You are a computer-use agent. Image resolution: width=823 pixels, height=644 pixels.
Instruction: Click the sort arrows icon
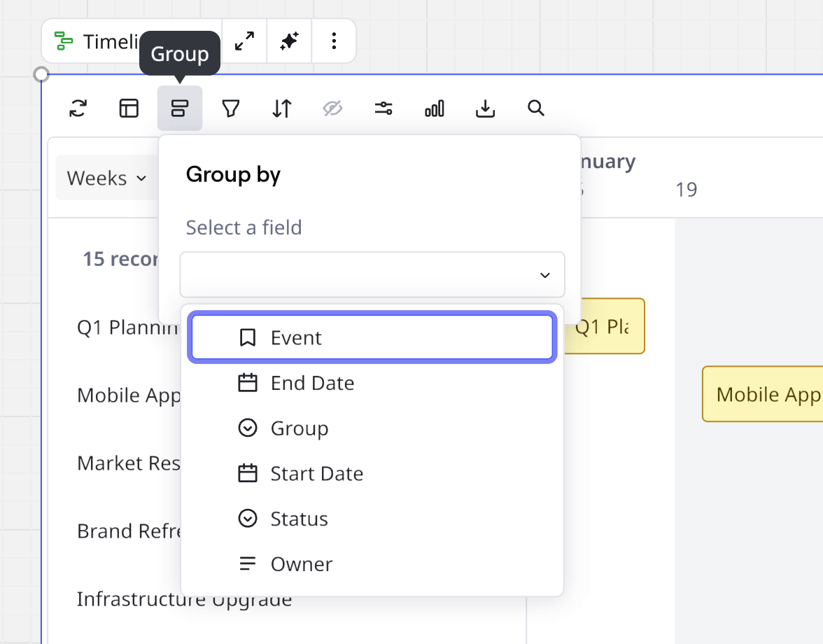282,108
